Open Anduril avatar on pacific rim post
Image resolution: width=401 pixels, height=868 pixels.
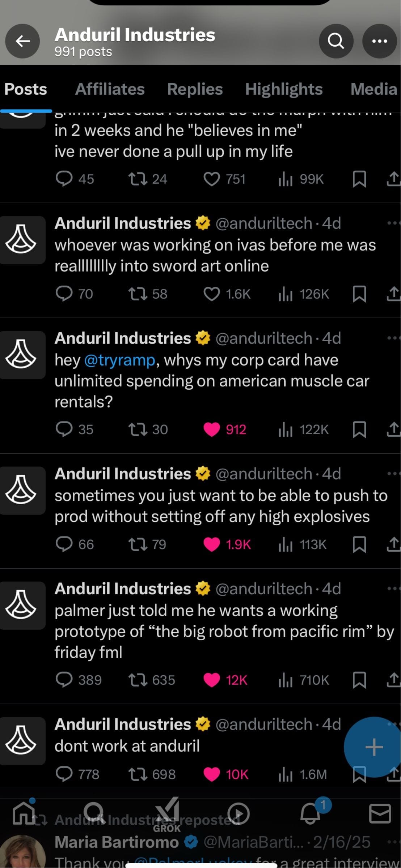pyautogui.click(x=22, y=605)
